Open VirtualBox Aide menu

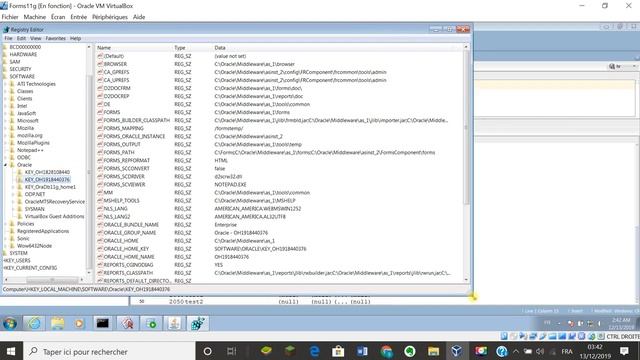point(139,17)
